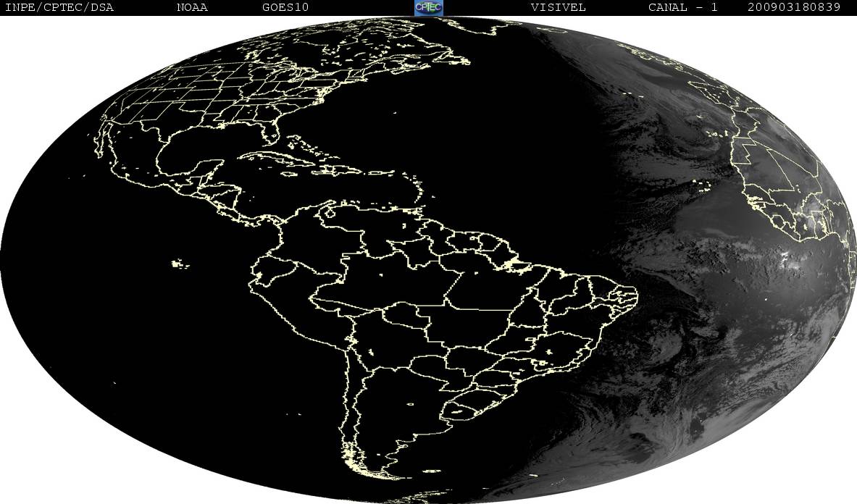Click the CPTEC logo in the header
The width and height of the screenshot is (857, 504).
(x=428, y=7)
